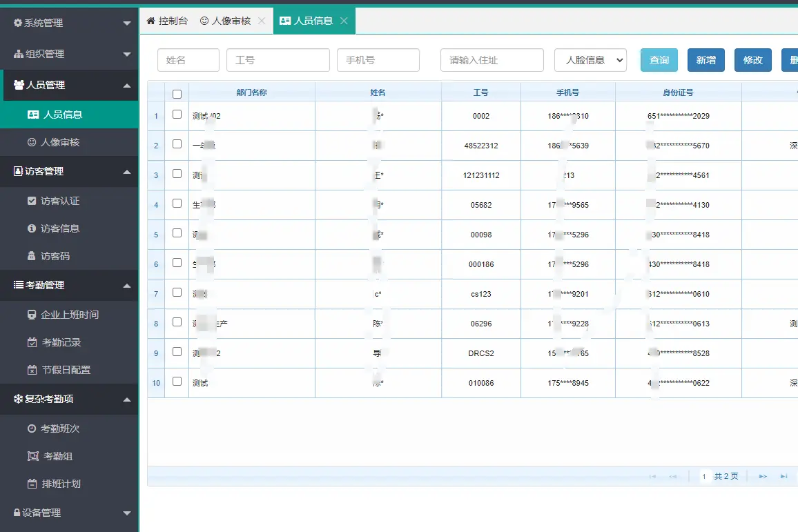The height and width of the screenshot is (532, 798).
Task: Collapse the 复杂考勤项 section
Action: tap(70, 400)
